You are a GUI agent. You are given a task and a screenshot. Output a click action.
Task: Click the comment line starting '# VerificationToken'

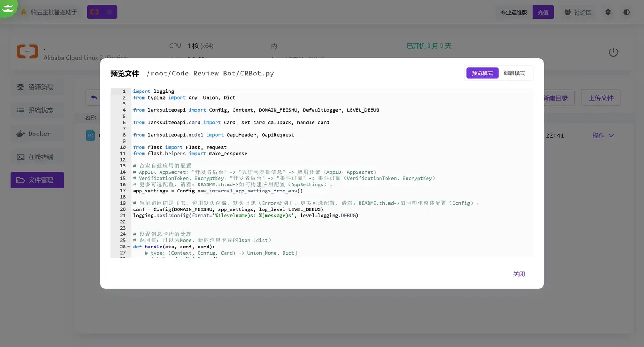pyautogui.click(x=284, y=178)
